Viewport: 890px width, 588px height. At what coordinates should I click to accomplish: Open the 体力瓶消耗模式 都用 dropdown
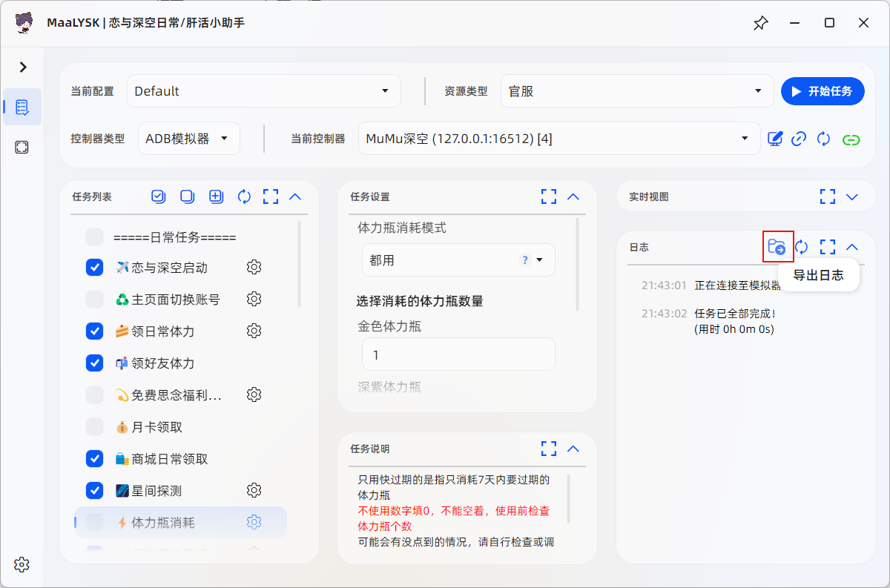[458, 260]
